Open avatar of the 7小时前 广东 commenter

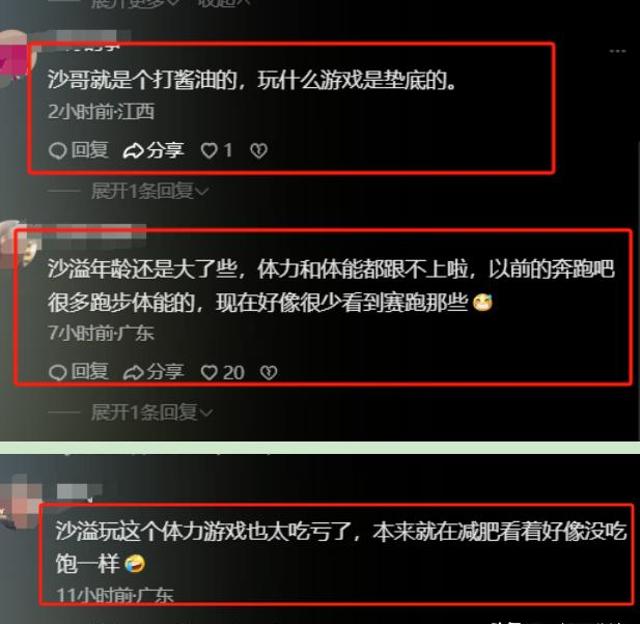point(16,244)
